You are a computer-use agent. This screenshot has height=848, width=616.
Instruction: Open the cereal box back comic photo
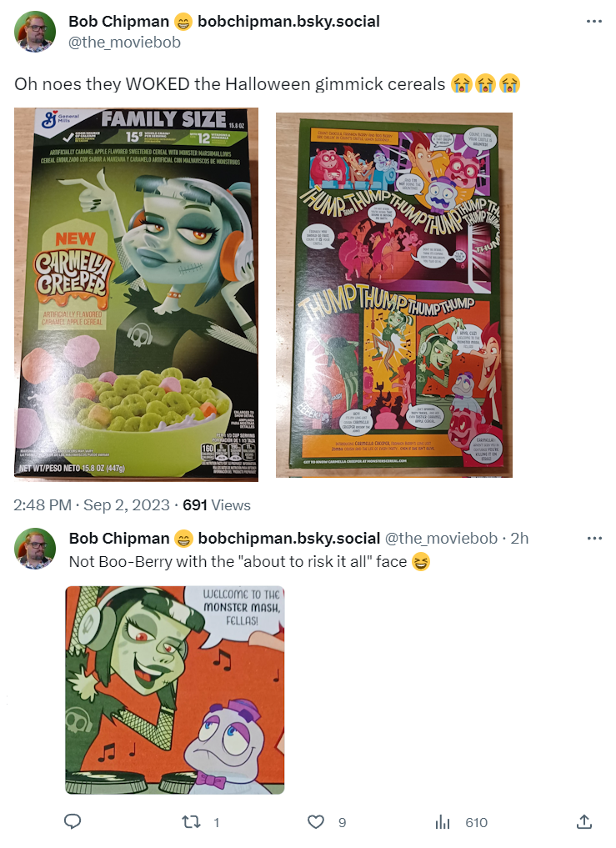(x=393, y=294)
